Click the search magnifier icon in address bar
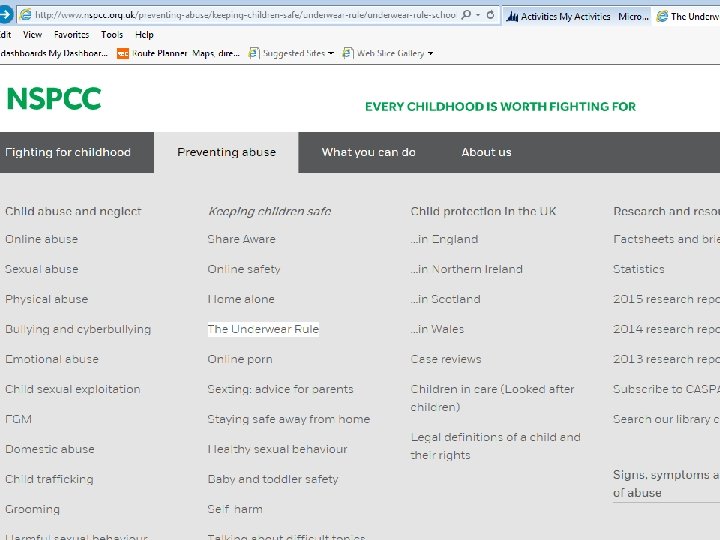This screenshot has height=540, width=720. 466,15
